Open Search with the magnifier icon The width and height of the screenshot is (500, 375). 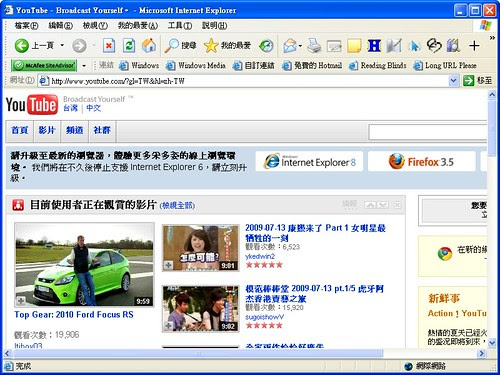click(172, 45)
